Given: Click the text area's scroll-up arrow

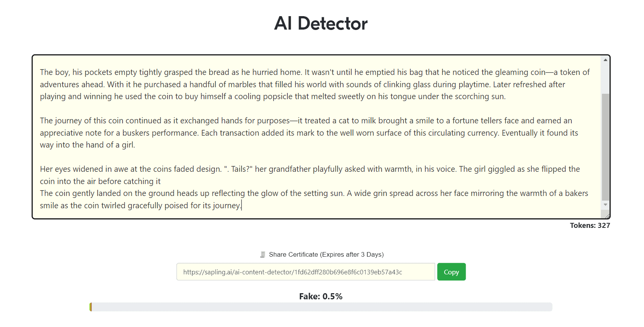Looking at the screenshot, I should pos(605,60).
